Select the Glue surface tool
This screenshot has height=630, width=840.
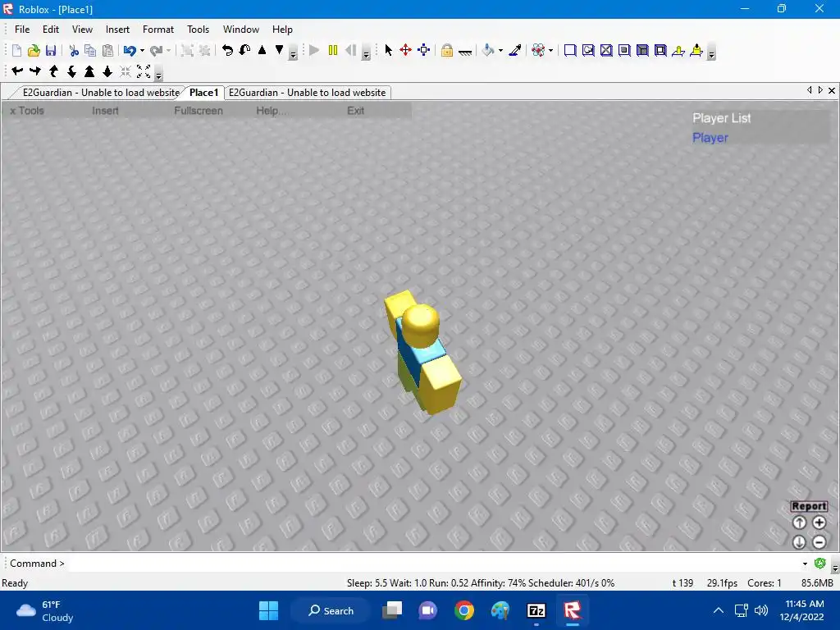coord(588,50)
